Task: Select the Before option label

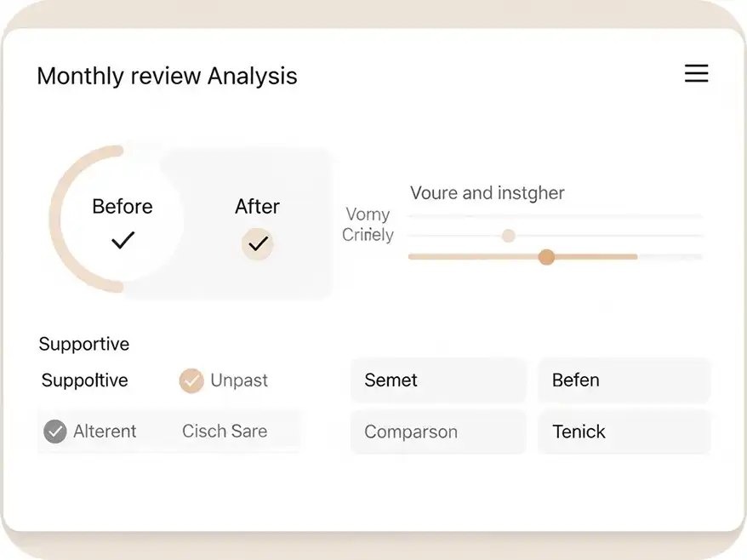Action: pyautogui.click(x=123, y=207)
